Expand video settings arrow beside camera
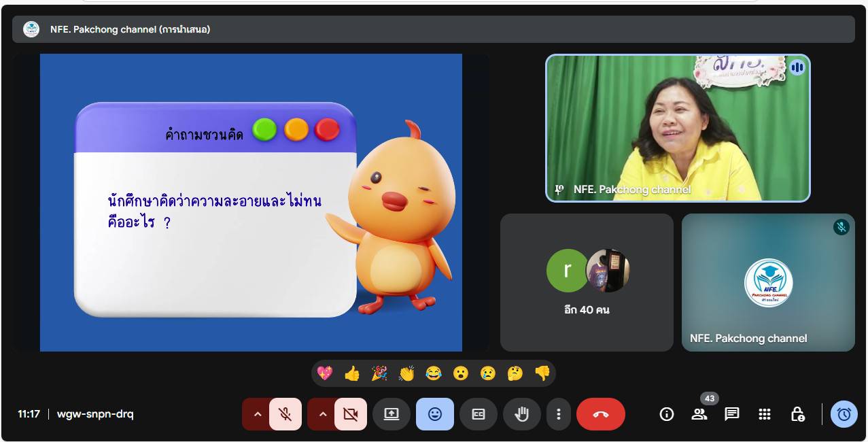Screen dimensions: 868x442 [322, 414]
